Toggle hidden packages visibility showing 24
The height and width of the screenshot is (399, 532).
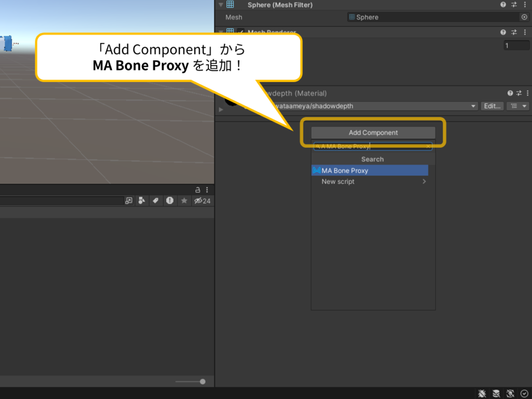pos(202,201)
